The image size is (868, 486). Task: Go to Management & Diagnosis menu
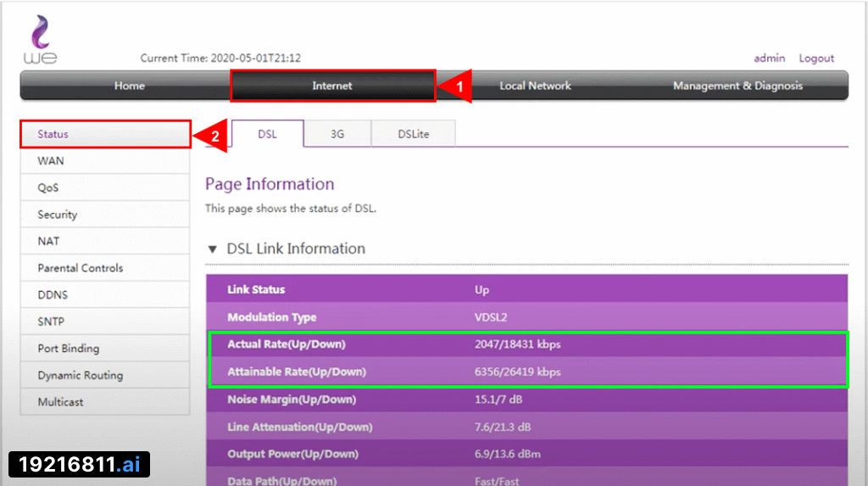coord(737,86)
